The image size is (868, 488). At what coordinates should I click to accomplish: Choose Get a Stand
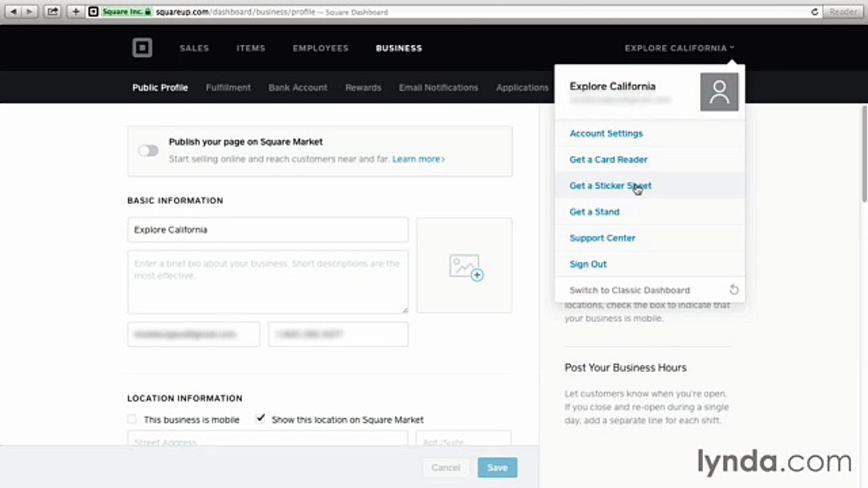click(x=650, y=211)
